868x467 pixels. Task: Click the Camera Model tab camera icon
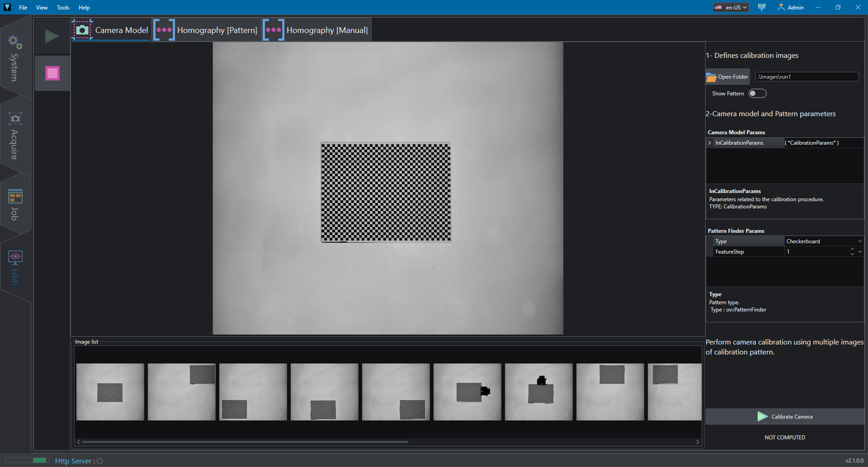click(82, 30)
